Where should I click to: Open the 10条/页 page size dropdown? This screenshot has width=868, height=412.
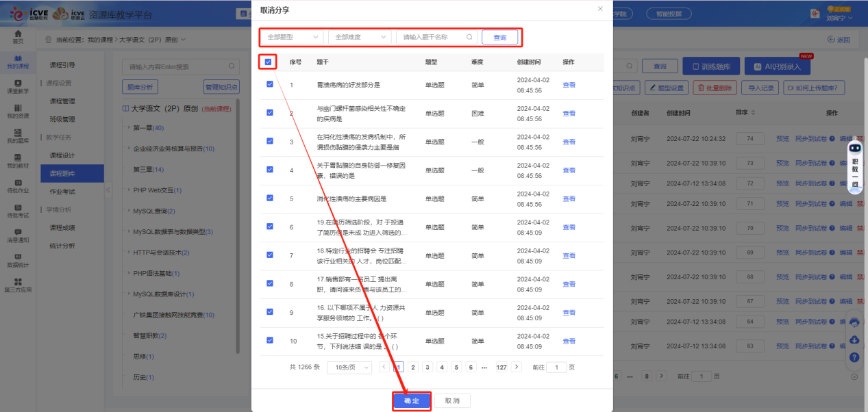coord(350,367)
